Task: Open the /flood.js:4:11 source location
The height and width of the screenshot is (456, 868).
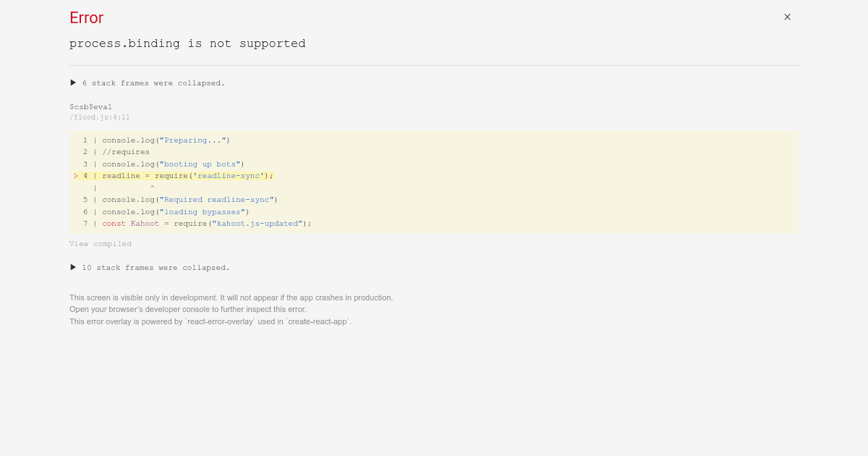Action: coord(100,117)
